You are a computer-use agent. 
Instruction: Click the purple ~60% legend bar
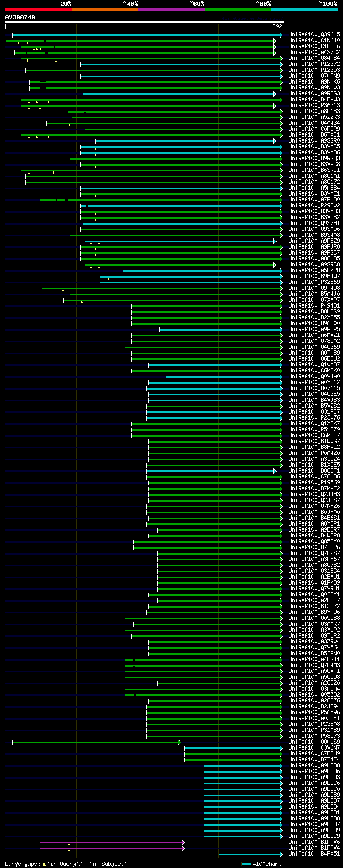171,9
